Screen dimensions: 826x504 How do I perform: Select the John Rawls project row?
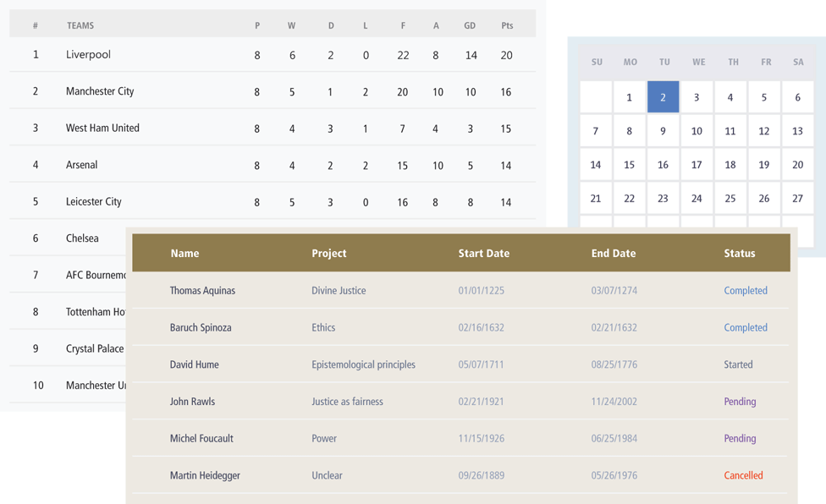192,402
